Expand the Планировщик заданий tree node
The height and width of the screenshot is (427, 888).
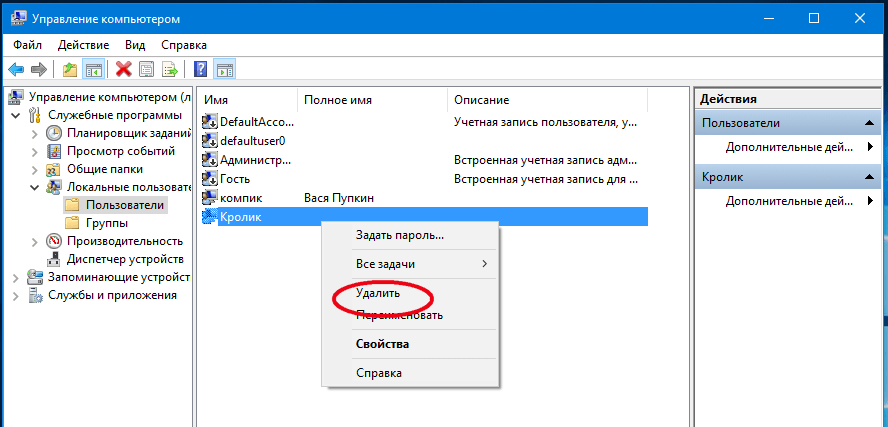point(35,134)
